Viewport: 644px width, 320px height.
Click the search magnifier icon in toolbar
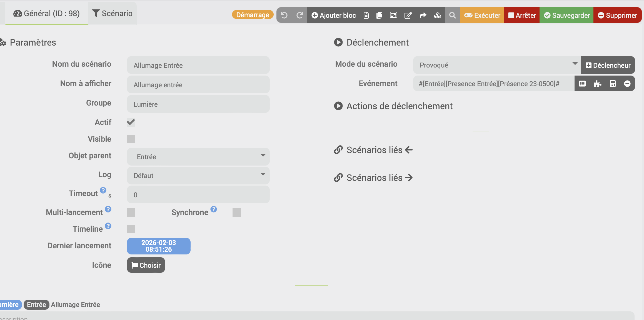pyautogui.click(x=452, y=15)
